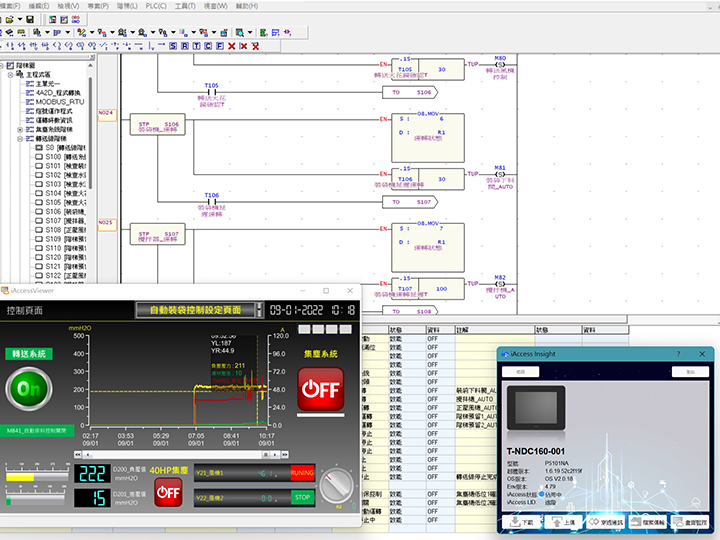Viewport: 720px width, 540px height.
Task: Click the N024 network label
Action: (x=107, y=114)
